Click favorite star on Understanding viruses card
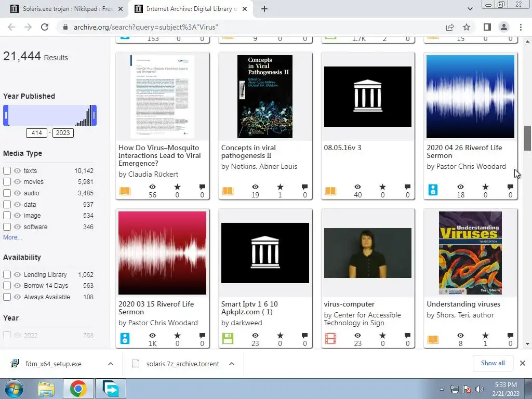Viewport: 532px width, 399px height. point(485,336)
